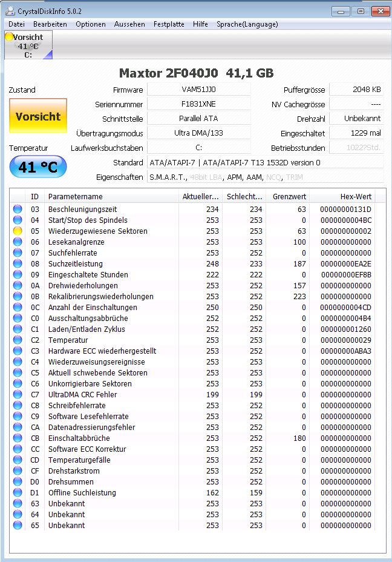Click the blue status icon for Suchfehlerrate
392x562 pixels.
[18, 253]
